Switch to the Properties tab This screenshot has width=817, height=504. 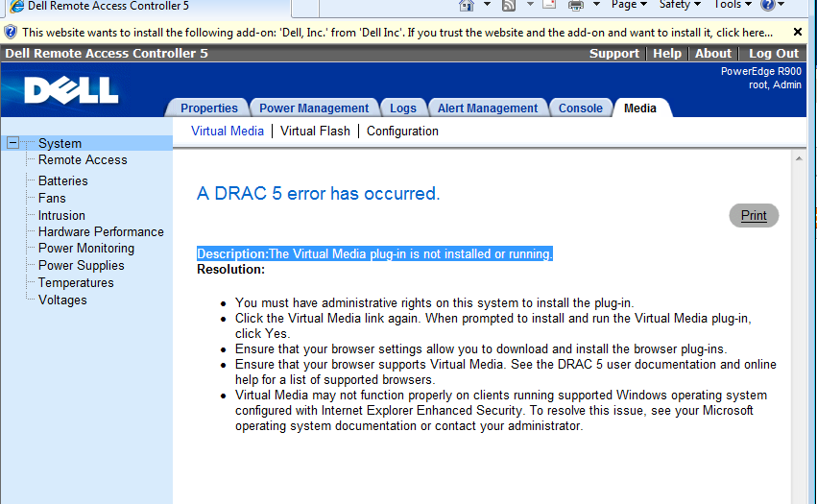click(x=209, y=108)
